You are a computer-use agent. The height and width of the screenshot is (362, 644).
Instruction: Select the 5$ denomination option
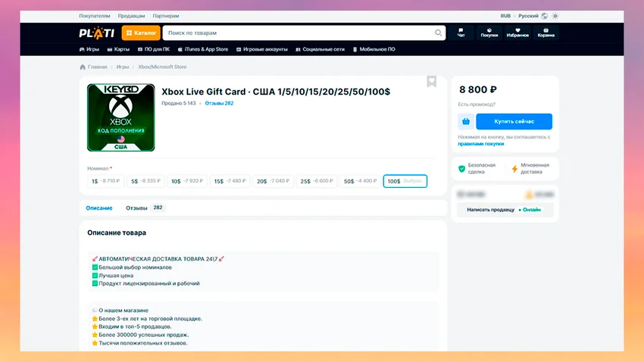(145, 181)
